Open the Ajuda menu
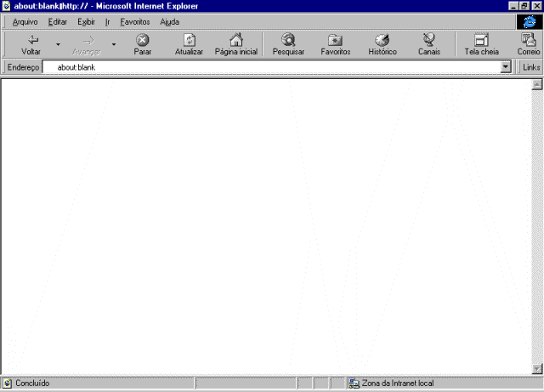Viewport: 544px width, 392px height. point(170,22)
